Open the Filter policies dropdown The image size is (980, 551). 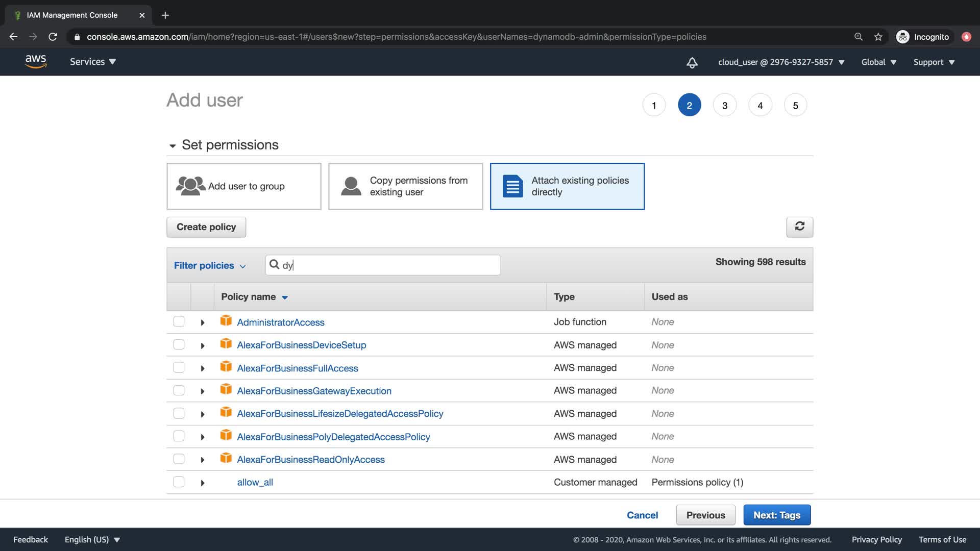[x=209, y=265]
